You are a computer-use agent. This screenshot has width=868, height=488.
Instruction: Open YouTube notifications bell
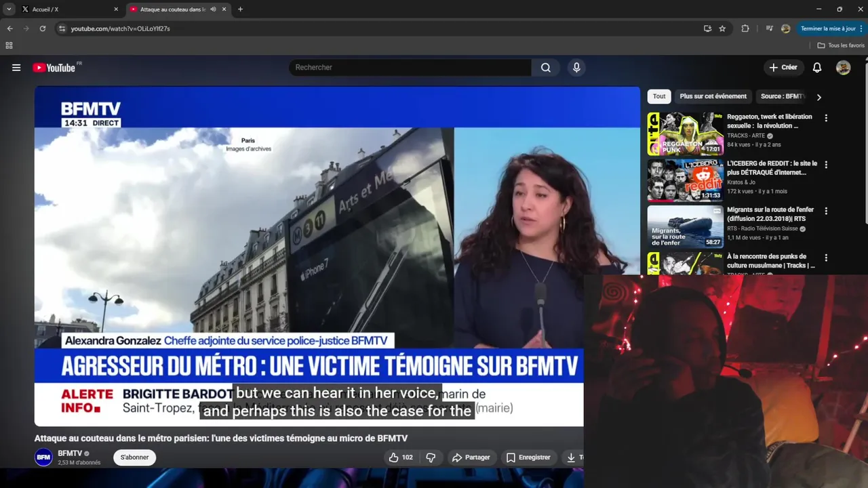pos(817,68)
